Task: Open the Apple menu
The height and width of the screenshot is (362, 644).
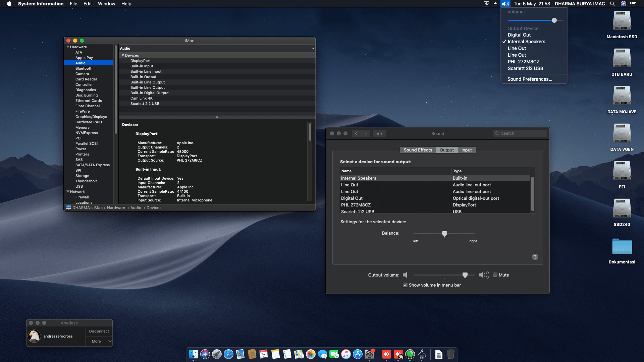Action: click(x=9, y=4)
